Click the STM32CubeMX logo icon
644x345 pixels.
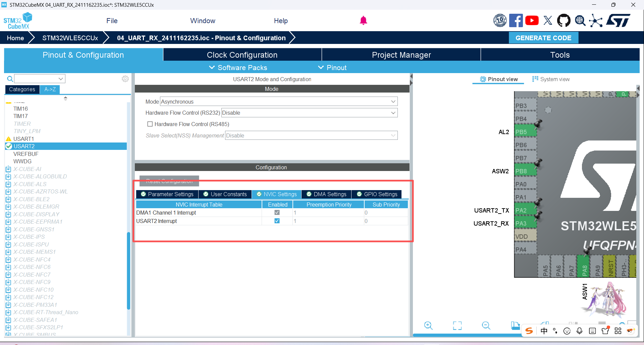click(18, 21)
